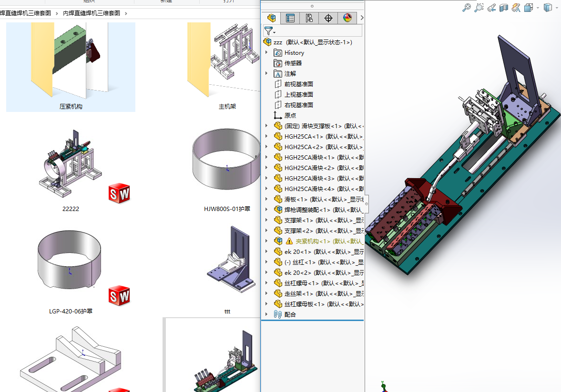Viewport: 561px width, 392px height.
Task: Click the Dynamic Annotation Views icon
Action: tap(516, 8)
